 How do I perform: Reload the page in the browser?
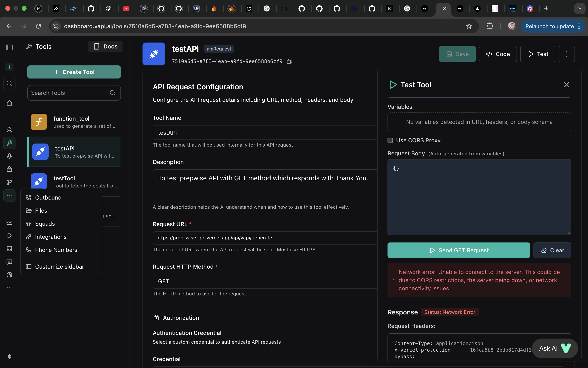click(x=38, y=26)
